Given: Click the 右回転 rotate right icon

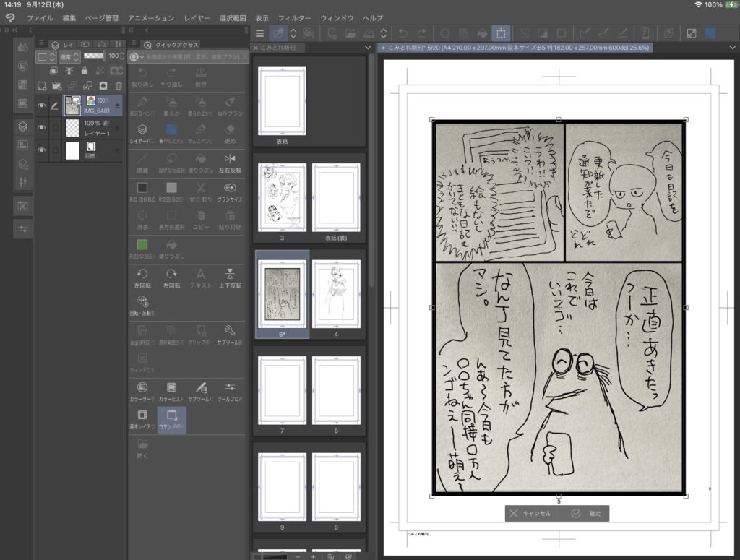Looking at the screenshot, I should pyautogui.click(x=171, y=274).
